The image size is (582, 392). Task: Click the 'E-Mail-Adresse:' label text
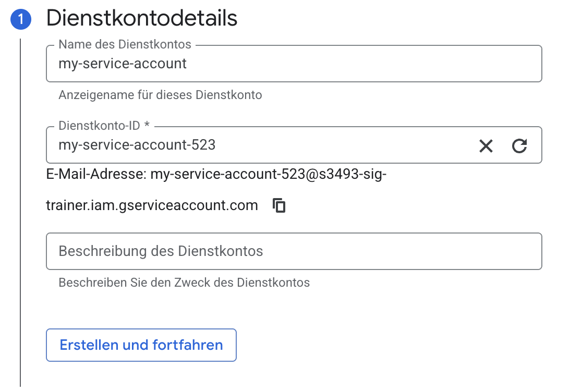(96, 175)
